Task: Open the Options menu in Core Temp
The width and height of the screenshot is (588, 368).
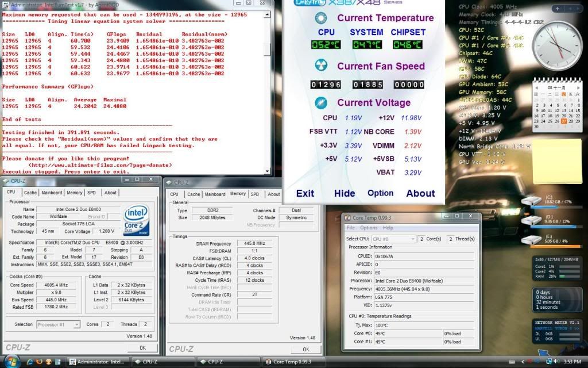Action: tap(369, 228)
